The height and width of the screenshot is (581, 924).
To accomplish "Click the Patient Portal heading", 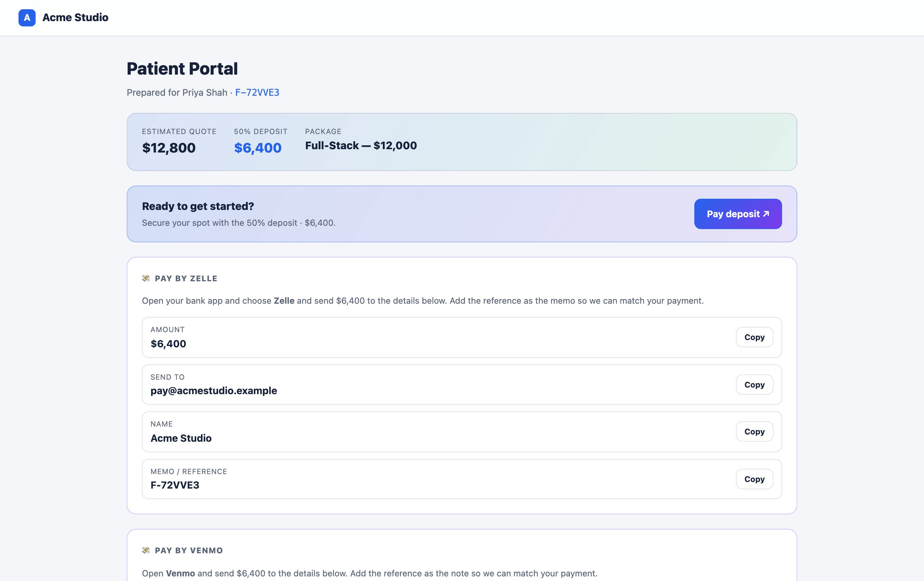I will tap(182, 69).
